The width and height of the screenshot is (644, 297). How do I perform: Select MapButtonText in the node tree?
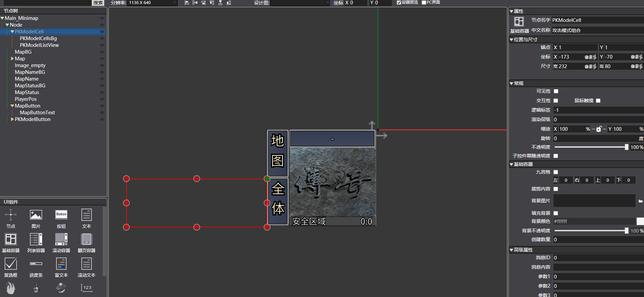point(37,113)
